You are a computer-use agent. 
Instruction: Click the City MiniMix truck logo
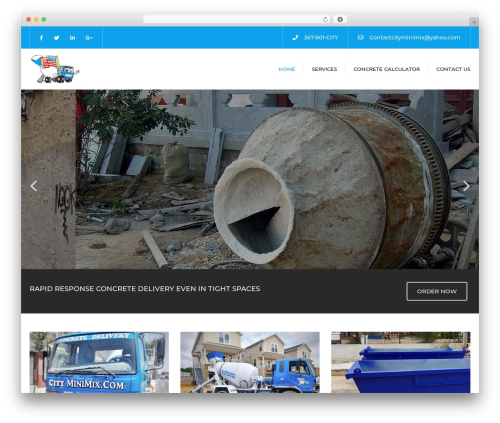[x=55, y=69]
